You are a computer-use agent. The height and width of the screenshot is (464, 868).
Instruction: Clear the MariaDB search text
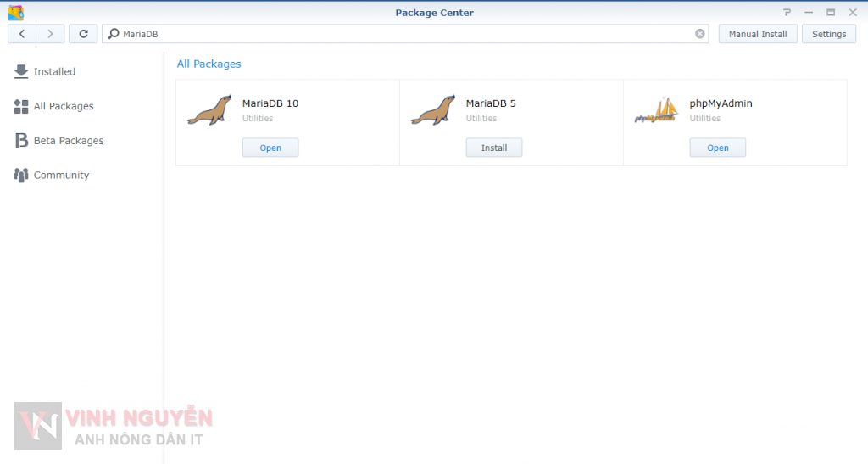(700, 34)
